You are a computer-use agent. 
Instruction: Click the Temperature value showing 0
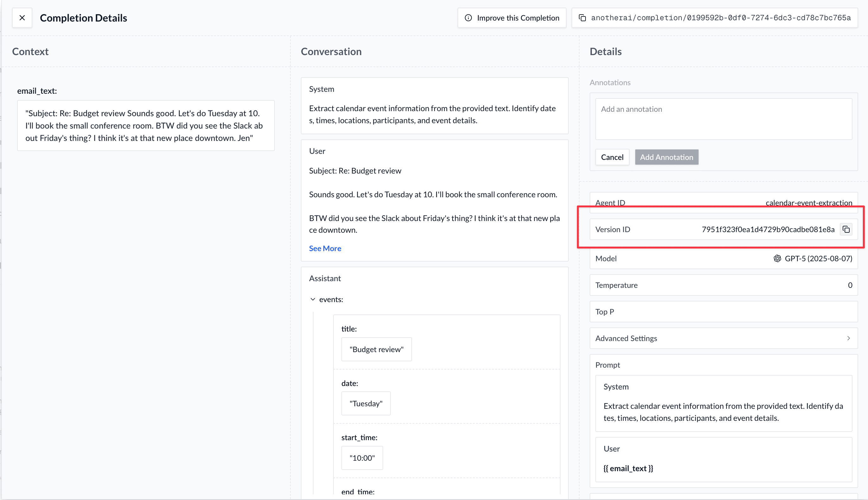coord(850,285)
